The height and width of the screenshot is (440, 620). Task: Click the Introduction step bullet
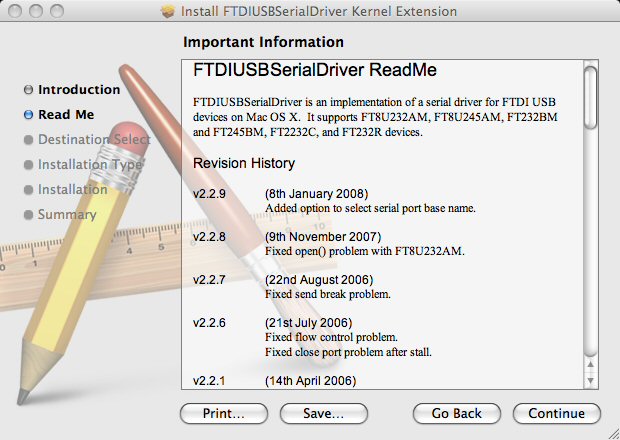28,90
